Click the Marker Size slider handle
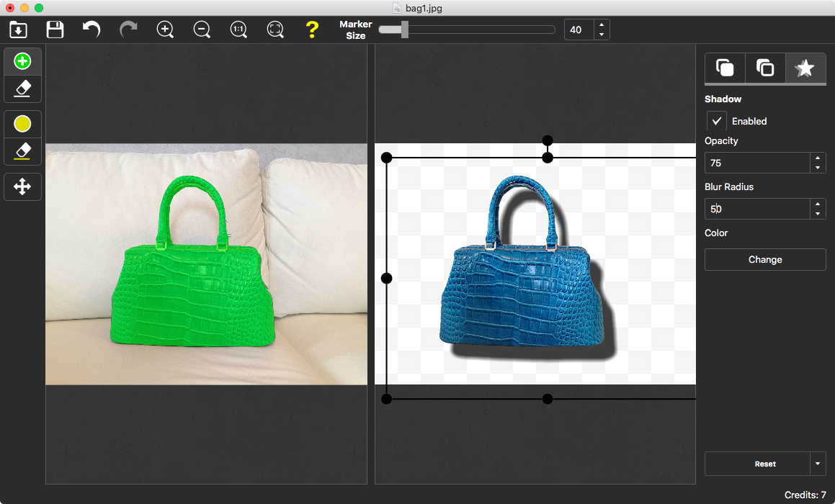Image resolution: width=835 pixels, height=504 pixels. (x=405, y=30)
